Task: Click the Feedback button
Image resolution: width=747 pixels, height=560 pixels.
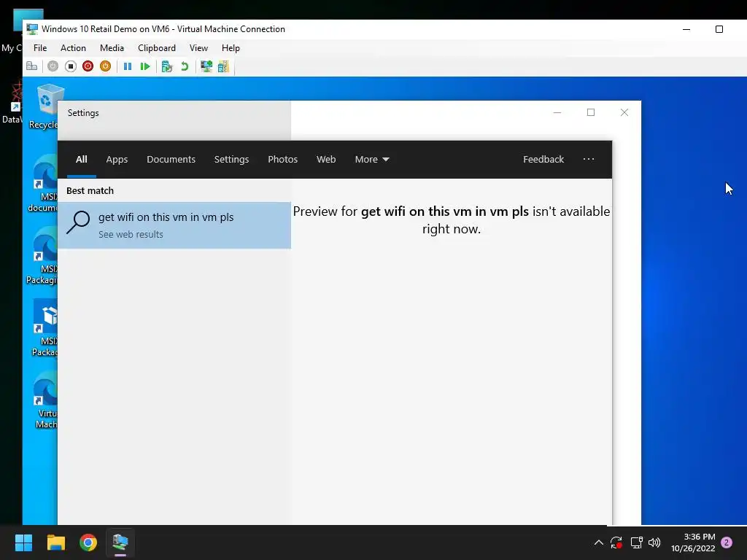Action: [x=543, y=160]
